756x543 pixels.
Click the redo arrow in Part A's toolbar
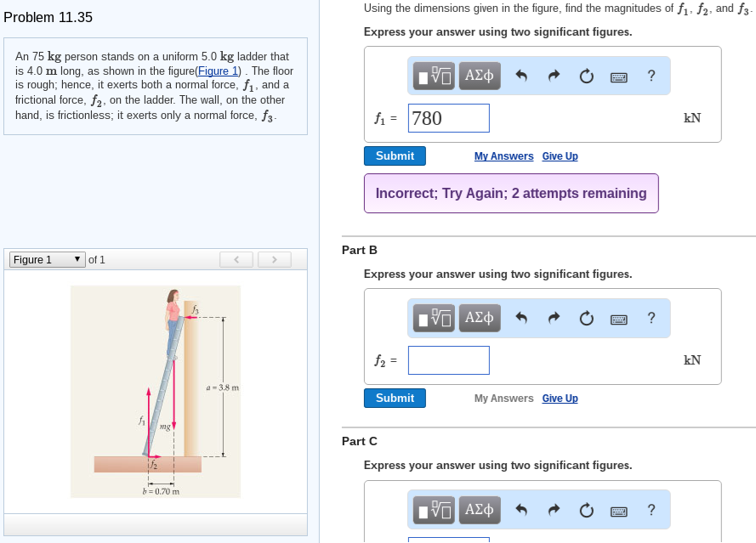[x=553, y=76]
